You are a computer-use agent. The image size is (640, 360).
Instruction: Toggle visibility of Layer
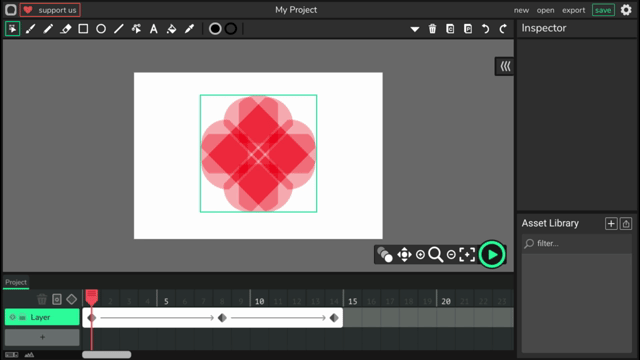coord(13,317)
